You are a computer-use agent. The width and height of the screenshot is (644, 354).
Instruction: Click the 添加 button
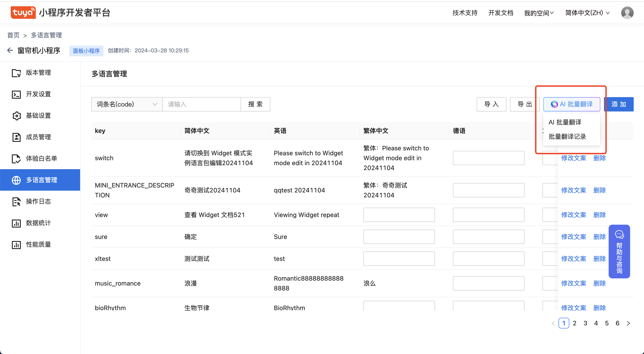click(618, 104)
